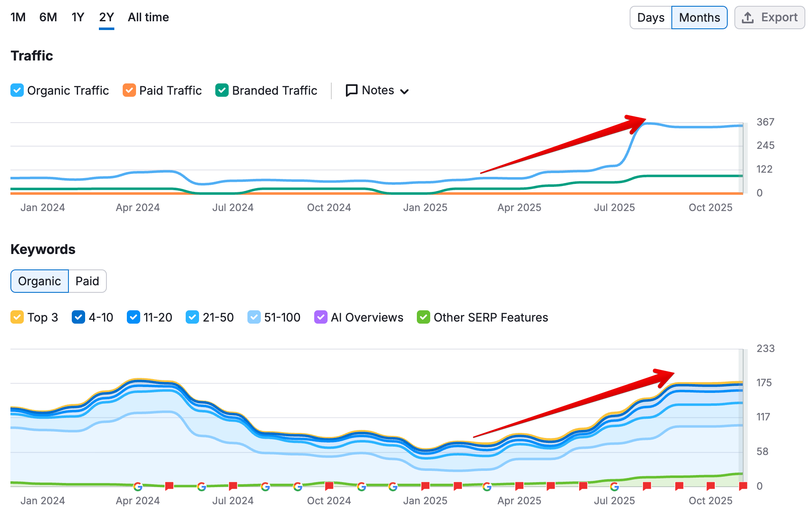
Task: Uncheck the Organic Traffic checkbox
Action: pos(17,90)
